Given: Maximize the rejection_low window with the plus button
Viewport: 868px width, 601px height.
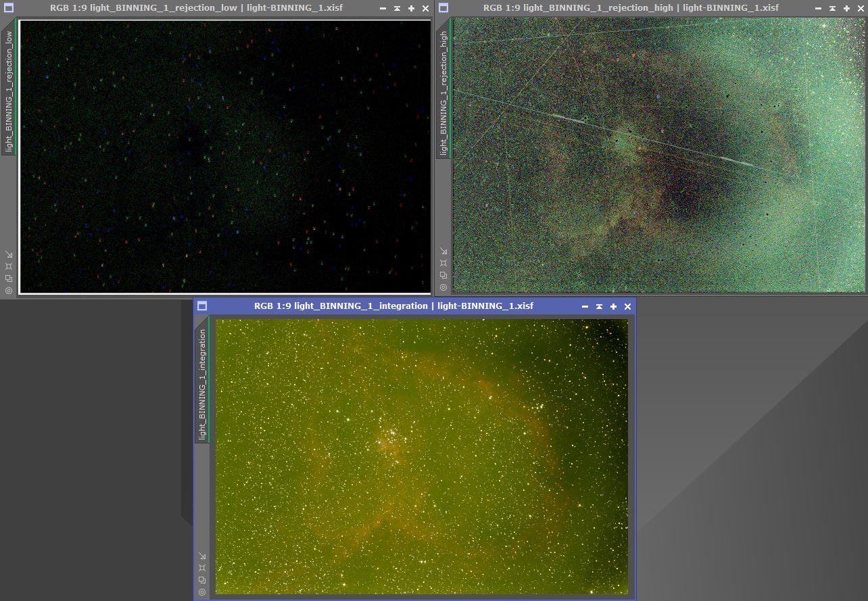Looking at the screenshot, I should pos(411,8).
